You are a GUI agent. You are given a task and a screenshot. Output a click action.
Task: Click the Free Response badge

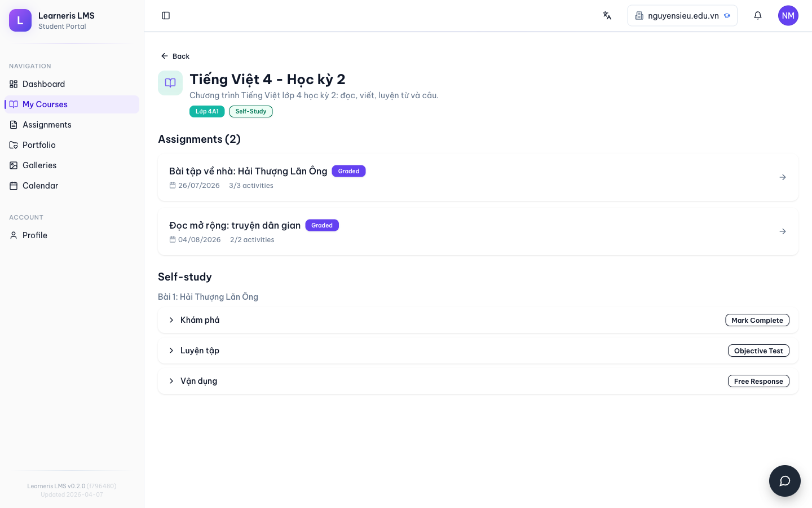[758, 381]
